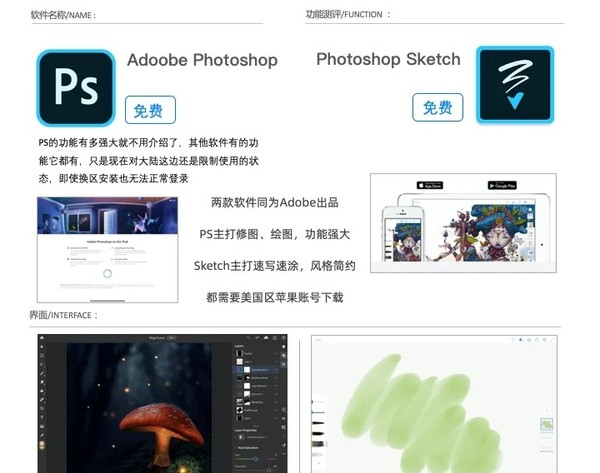Click the share icon in Sketch top bar
This screenshot has height=473, width=600.
point(537,340)
